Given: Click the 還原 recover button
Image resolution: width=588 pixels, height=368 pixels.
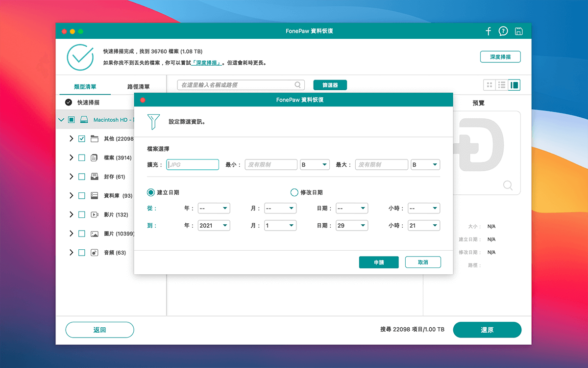Looking at the screenshot, I should pos(487,330).
